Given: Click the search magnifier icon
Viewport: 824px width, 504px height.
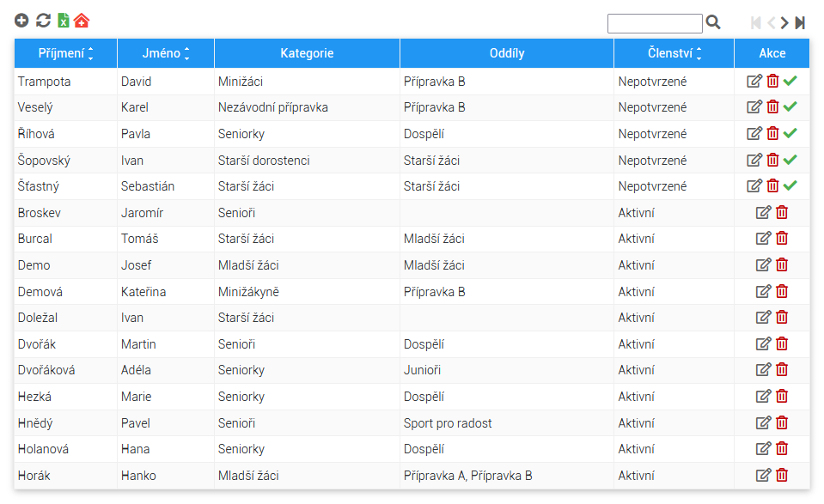Looking at the screenshot, I should pos(713,22).
